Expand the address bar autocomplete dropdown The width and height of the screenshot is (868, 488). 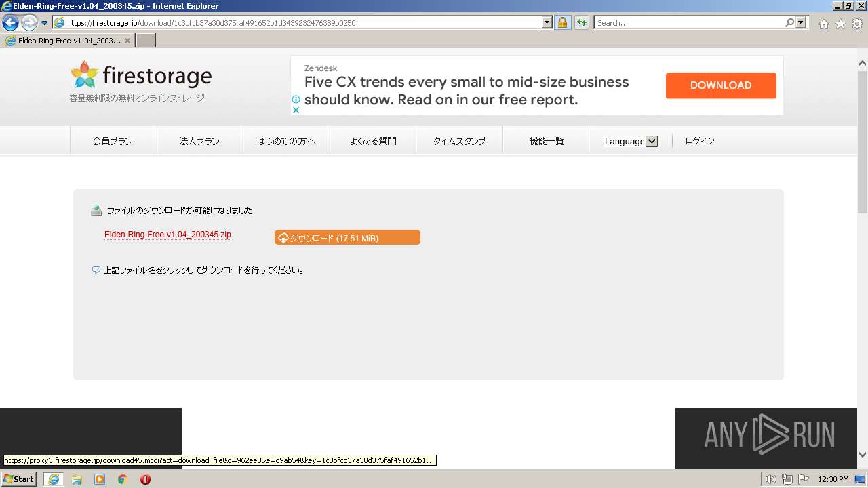(x=547, y=23)
